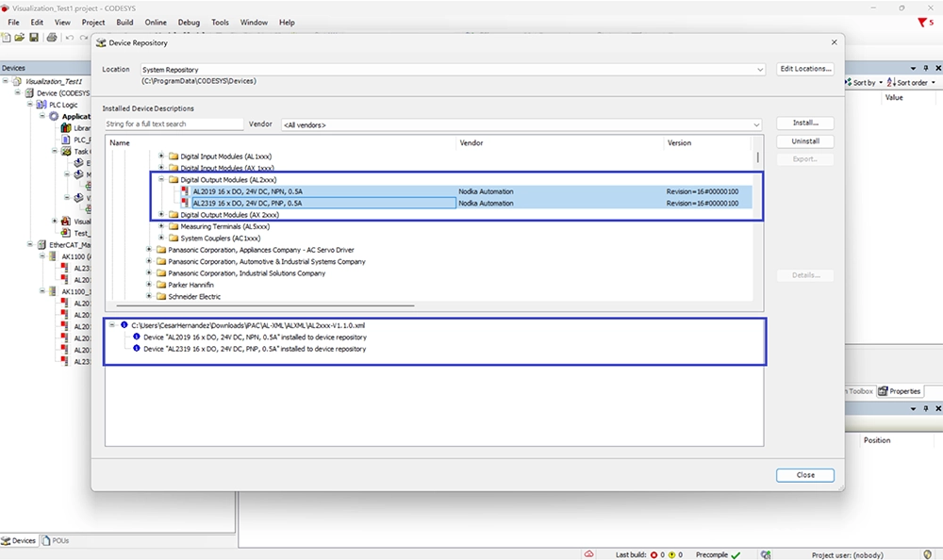Select the Task Configuration icon

pyautogui.click(x=66, y=152)
